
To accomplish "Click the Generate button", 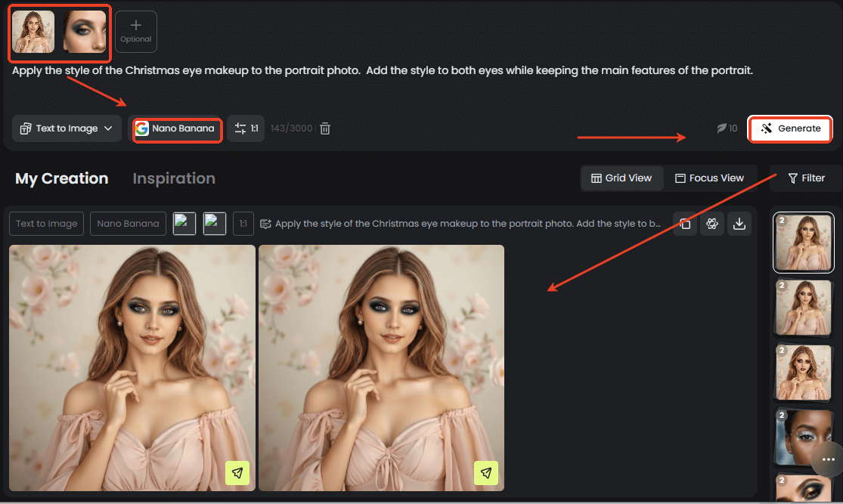I will click(x=790, y=128).
